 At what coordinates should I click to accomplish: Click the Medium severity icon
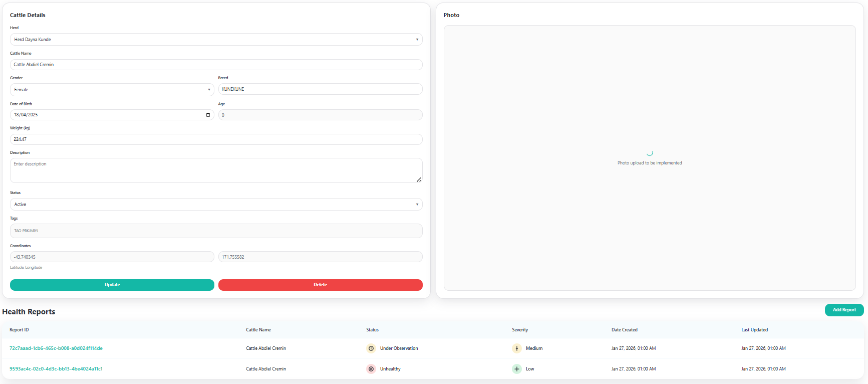pyautogui.click(x=517, y=348)
